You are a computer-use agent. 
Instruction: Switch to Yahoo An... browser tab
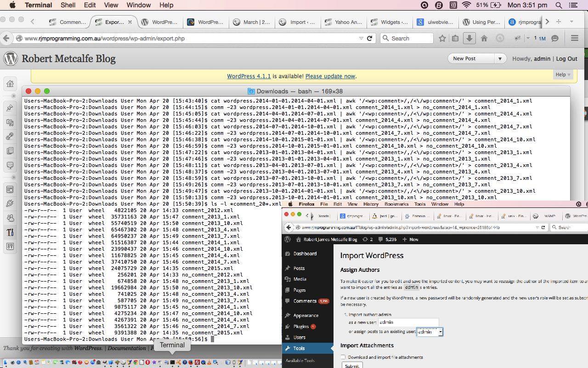pos(343,22)
